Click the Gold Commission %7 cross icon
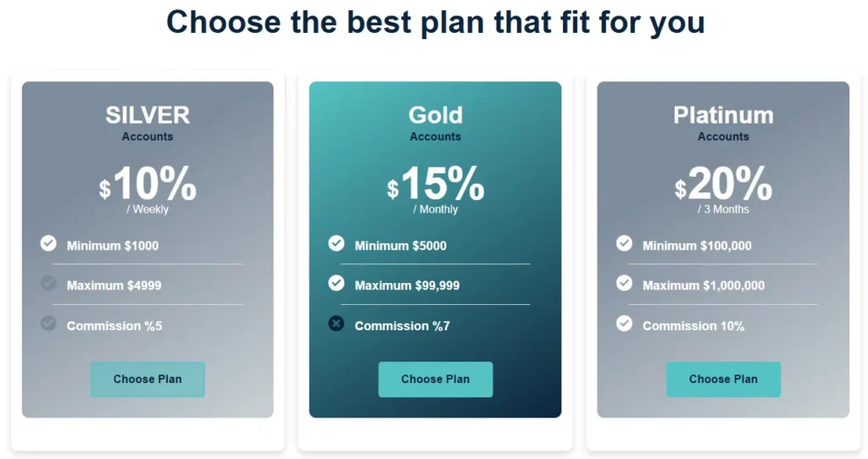 click(x=337, y=323)
